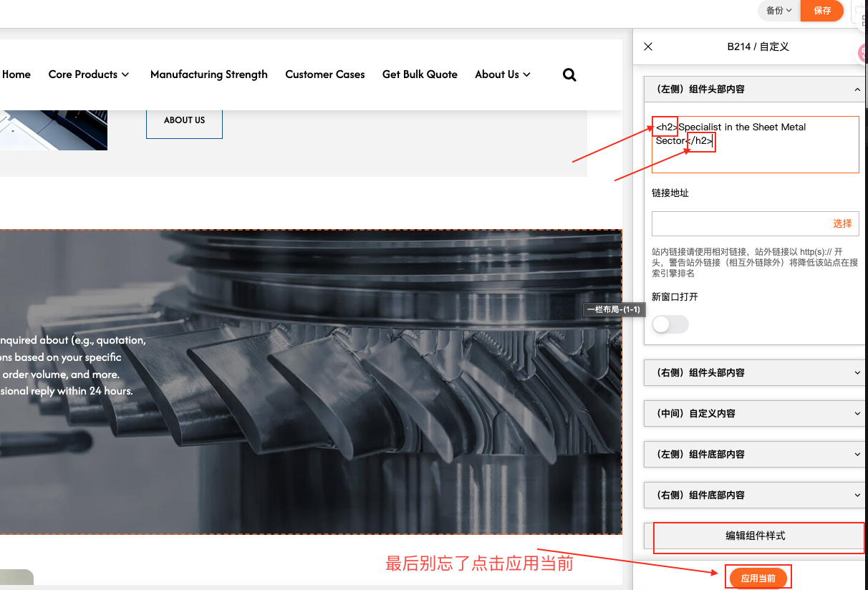Screen dimensions: 868x590
Task: Click the 应用当前 button
Action: click(x=758, y=578)
